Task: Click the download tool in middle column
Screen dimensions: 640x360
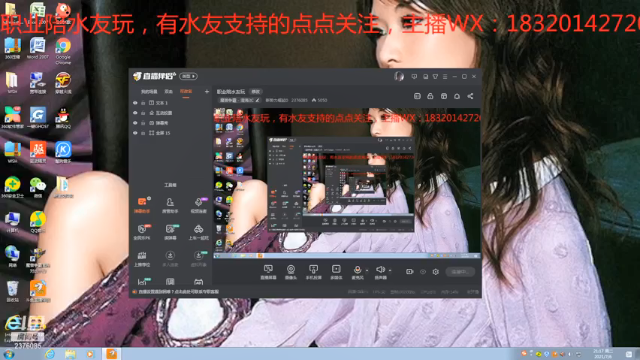Action: coord(170,258)
